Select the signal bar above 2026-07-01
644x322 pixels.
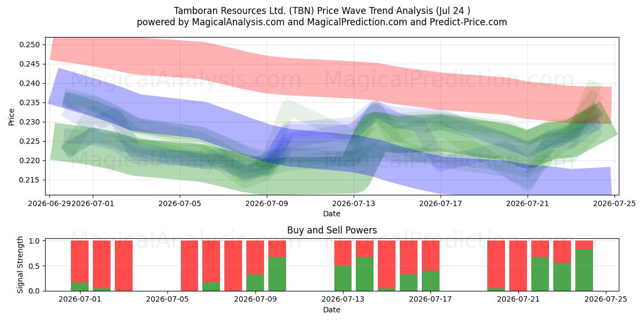[x=79, y=266]
